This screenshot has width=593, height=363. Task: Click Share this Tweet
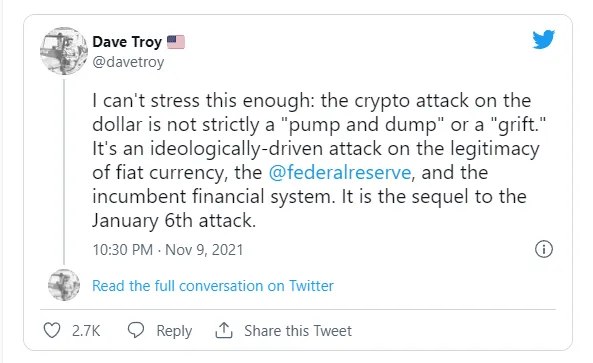(x=298, y=331)
